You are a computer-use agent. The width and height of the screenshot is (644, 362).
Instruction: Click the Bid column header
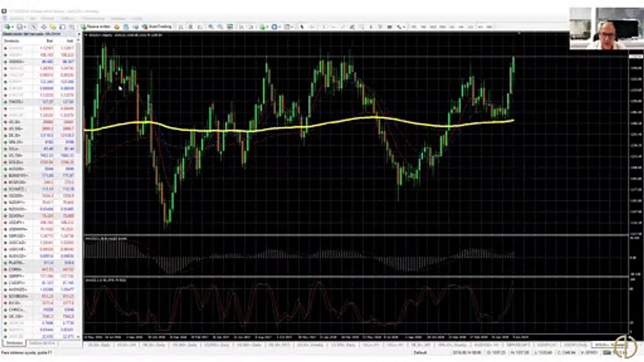49,41
